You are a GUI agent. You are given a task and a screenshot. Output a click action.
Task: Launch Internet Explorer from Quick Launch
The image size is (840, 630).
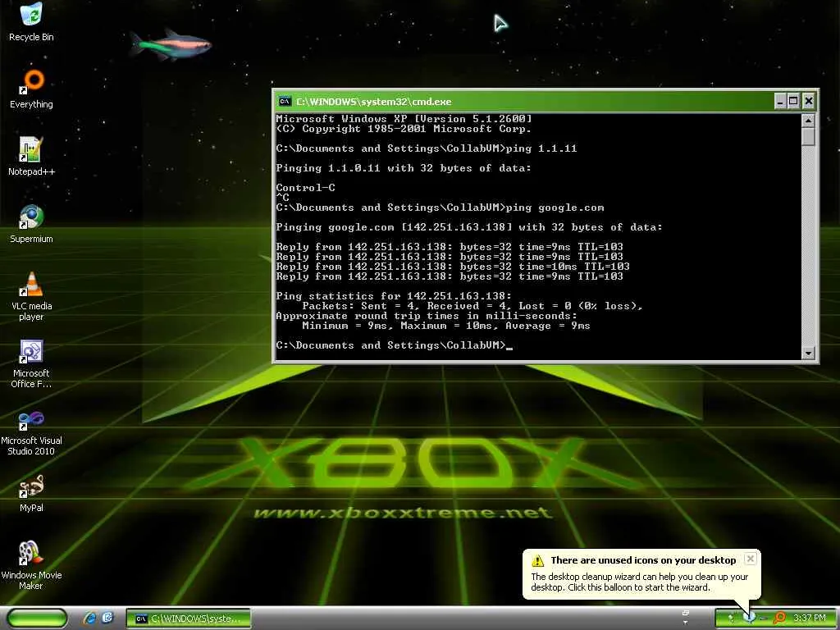89,619
